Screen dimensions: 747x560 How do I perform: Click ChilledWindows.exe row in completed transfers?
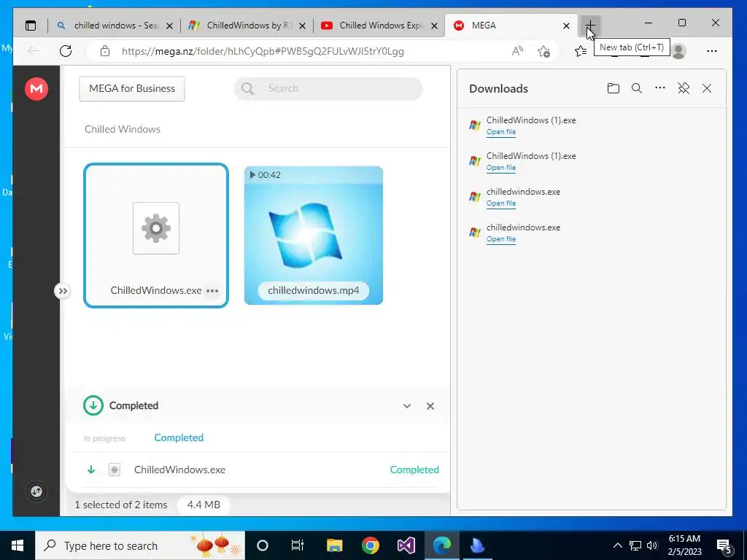pyautogui.click(x=260, y=470)
